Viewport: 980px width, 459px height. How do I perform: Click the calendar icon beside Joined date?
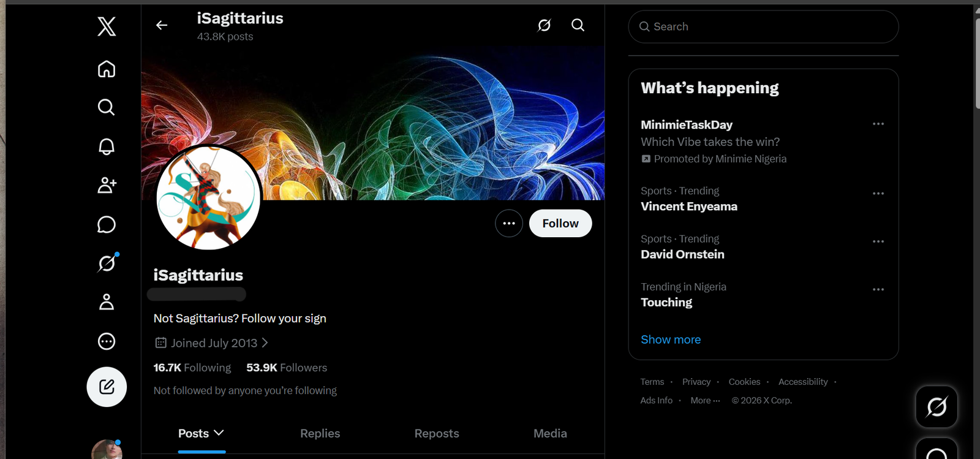pos(160,343)
